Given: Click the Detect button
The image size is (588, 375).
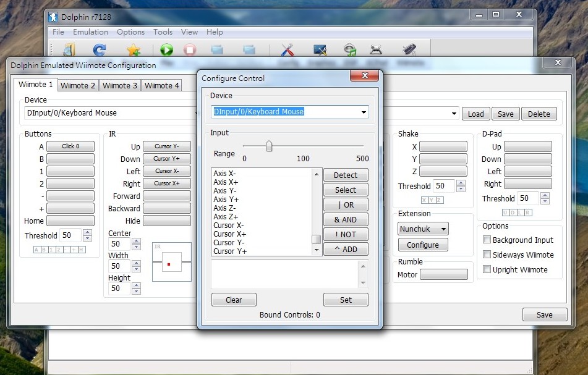Looking at the screenshot, I should tap(346, 175).
